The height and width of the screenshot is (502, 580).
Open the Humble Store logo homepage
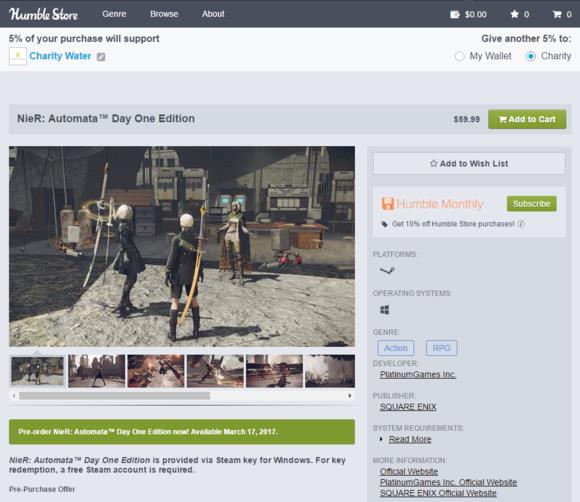pyautogui.click(x=43, y=14)
